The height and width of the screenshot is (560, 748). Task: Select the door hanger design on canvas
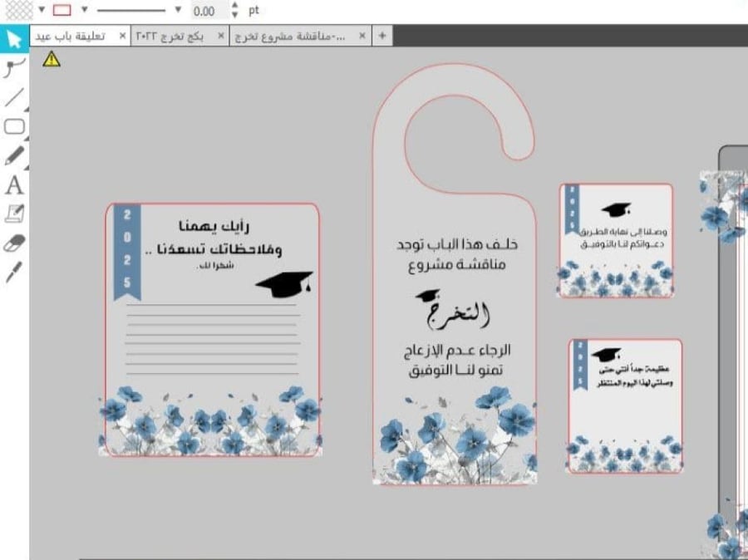click(455, 274)
